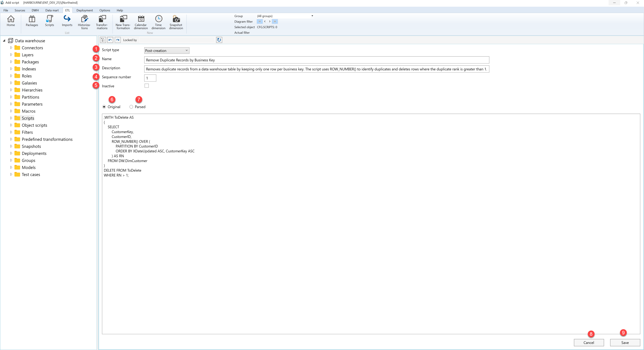Select Predefined transformations in tree

(x=47, y=139)
